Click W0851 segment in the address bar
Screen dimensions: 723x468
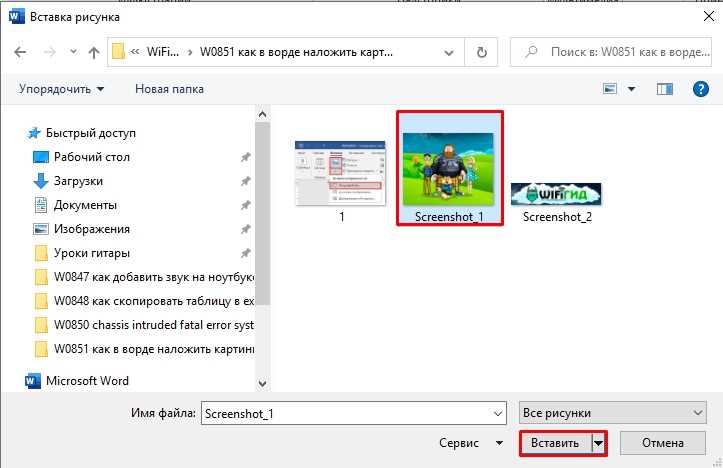296,52
